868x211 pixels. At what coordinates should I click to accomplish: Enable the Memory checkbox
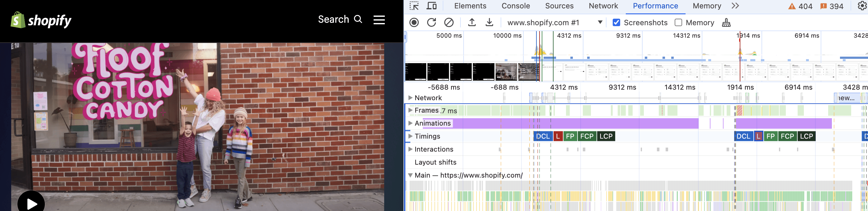pos(678,23)
